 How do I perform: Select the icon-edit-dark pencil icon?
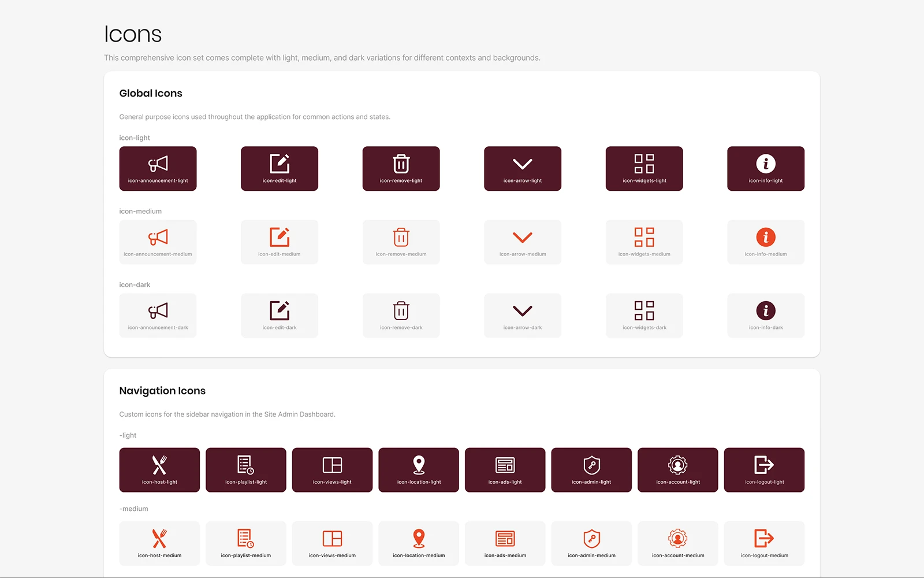[x=280, y=310]
